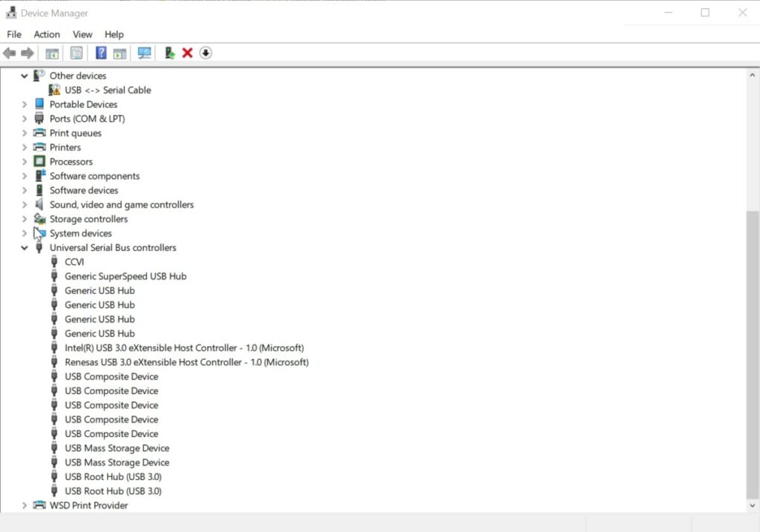
Task: Select Renesas USB 3.0 eXtensible Host Controller
Action: [x=186, y=362]
